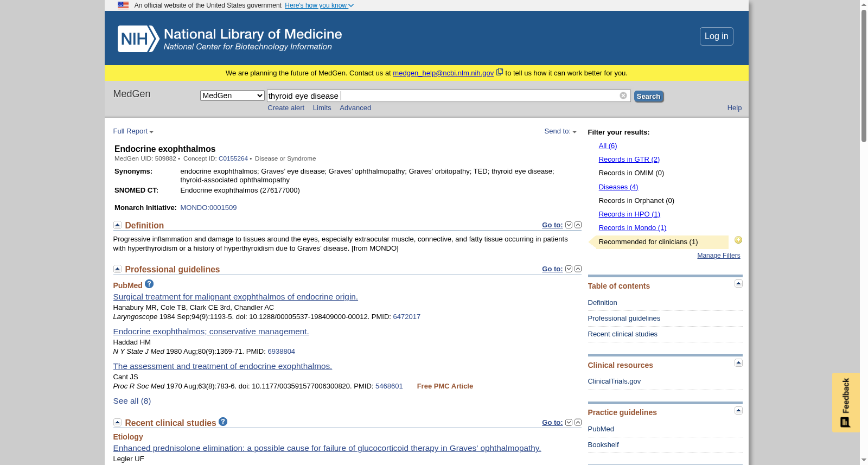
Task: Jump down from Definition section arrow
Action: click(569, 225)
